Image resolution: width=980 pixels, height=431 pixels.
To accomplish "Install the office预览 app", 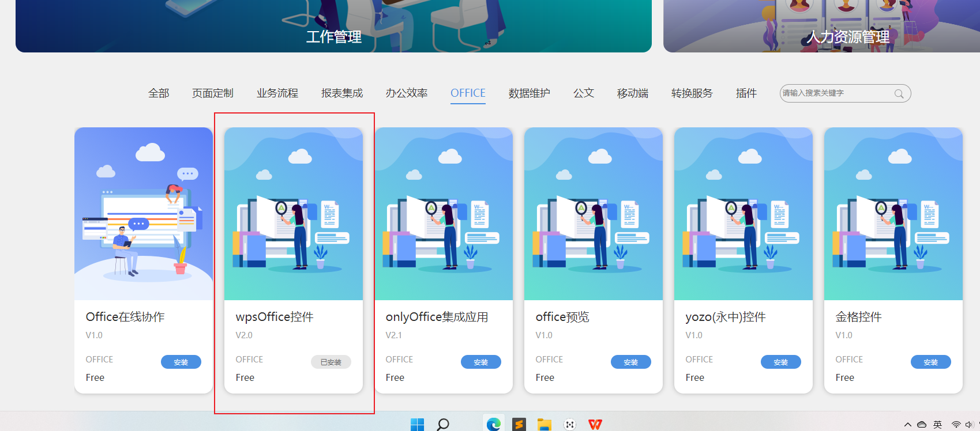I will (x=631, y=362).
